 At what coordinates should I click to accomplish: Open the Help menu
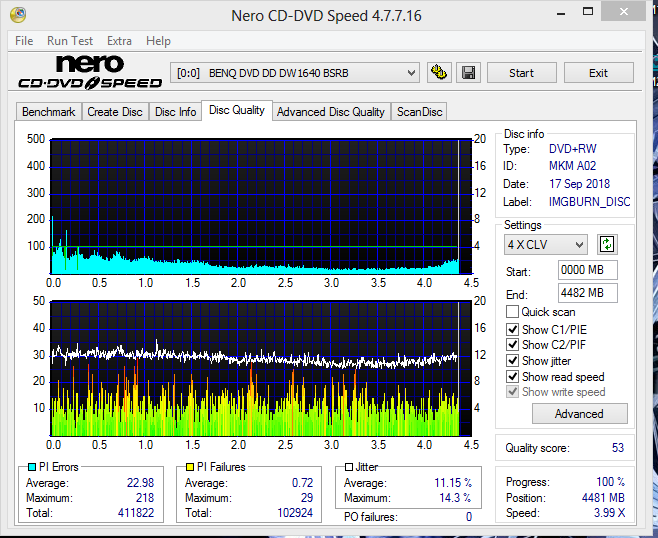[x=158, y=41]
